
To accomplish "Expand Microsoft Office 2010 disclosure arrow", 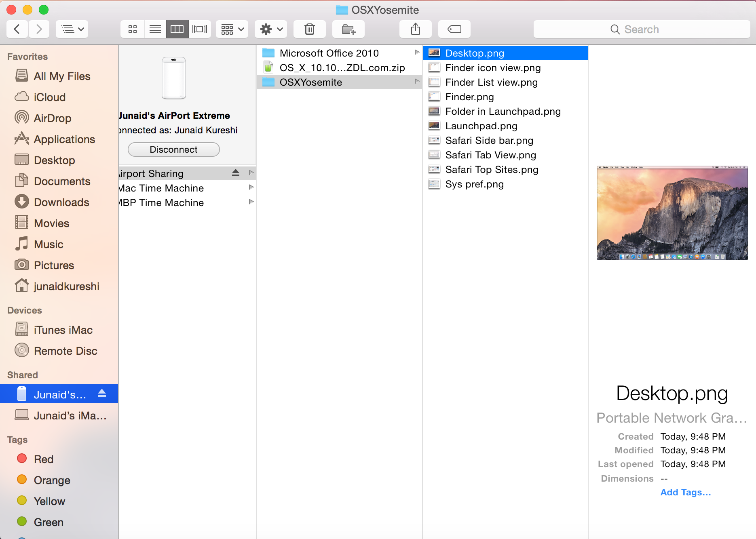I will [417, 53].
